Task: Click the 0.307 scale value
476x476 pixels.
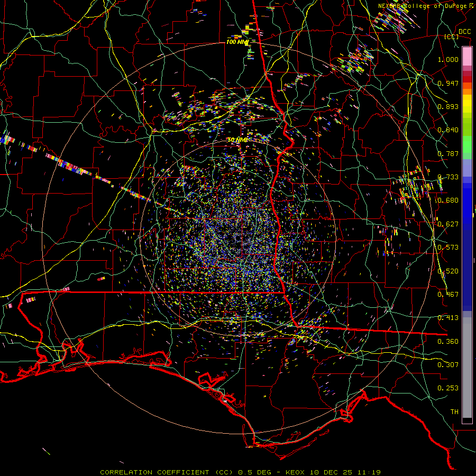Action: point(448,365)
